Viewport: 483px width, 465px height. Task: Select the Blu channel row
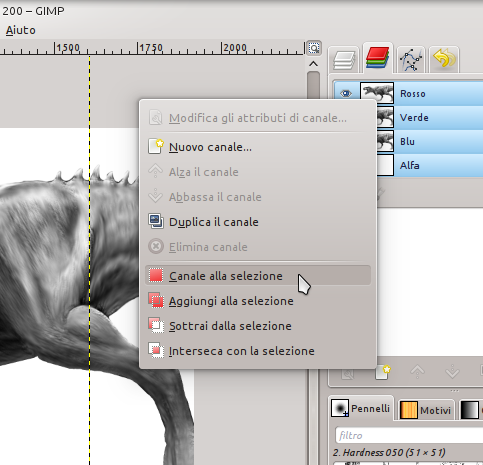coord(430,142)
